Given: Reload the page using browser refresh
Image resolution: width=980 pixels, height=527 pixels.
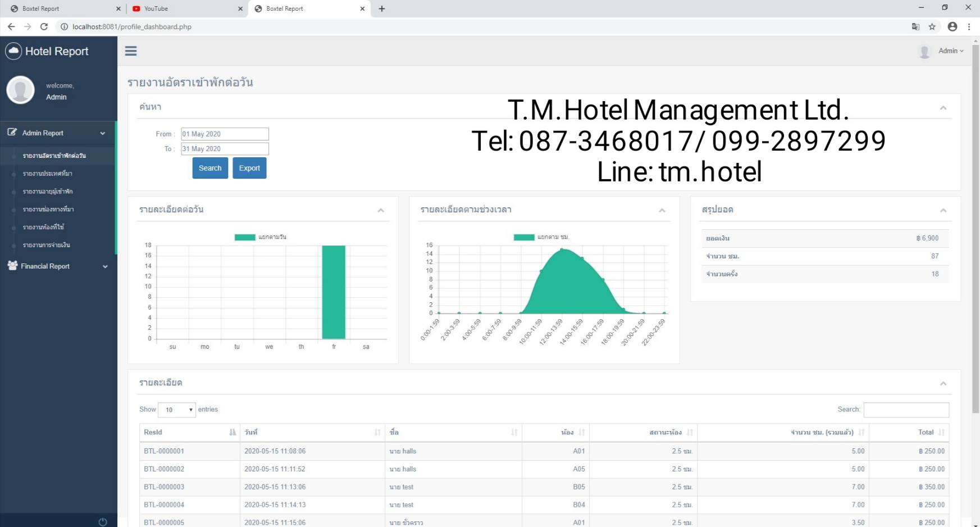Looking at the screenshot, I should tap(44, 26).
